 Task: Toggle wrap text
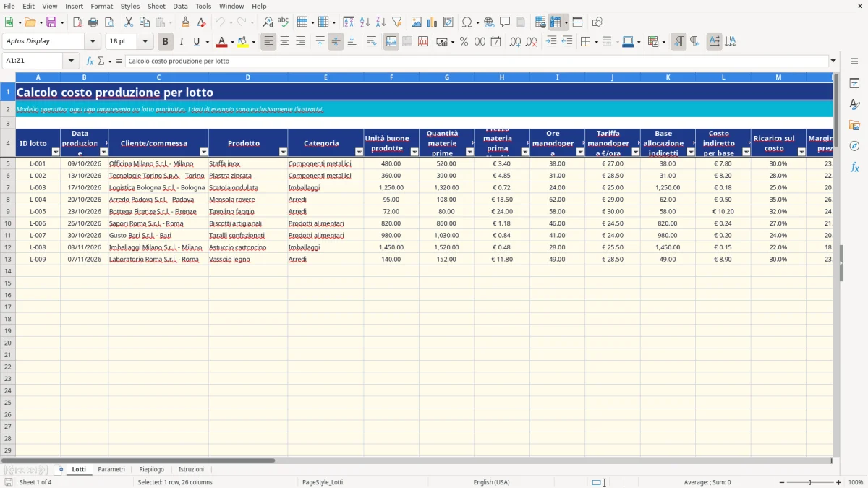[372, 42]
